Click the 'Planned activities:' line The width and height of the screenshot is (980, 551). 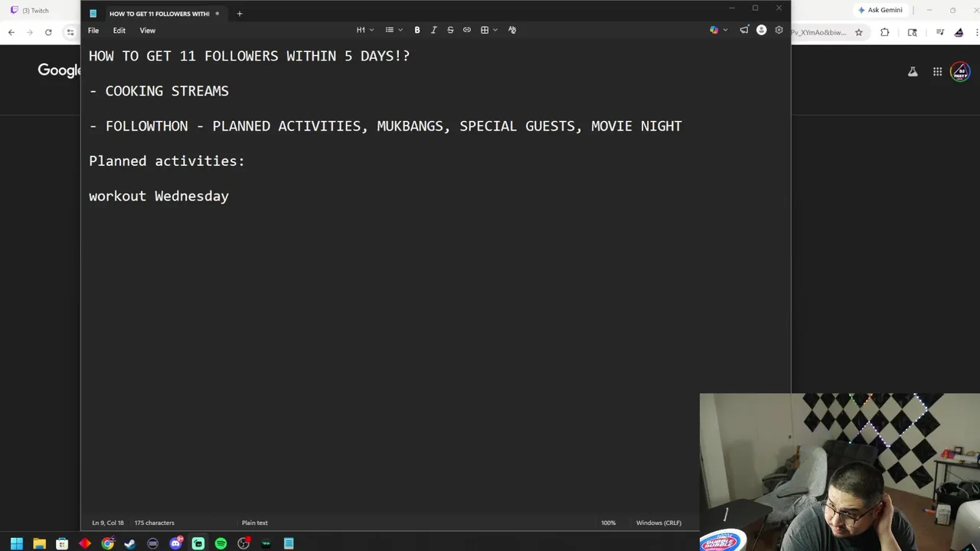pyautogui.click(x=167, y=161)
